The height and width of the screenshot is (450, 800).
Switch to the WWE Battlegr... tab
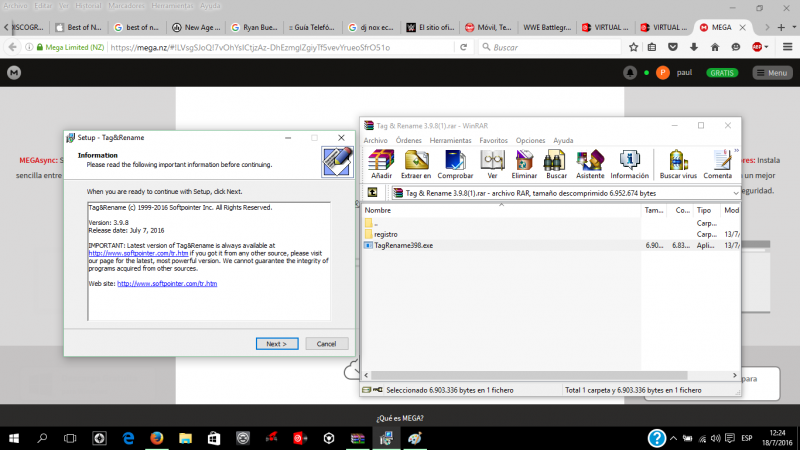tap(547, 28)
